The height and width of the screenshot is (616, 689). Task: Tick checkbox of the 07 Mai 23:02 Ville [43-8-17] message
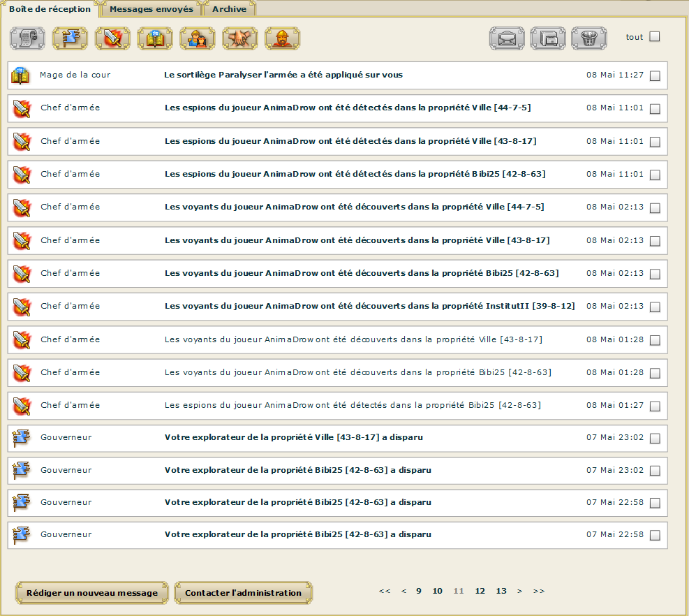[x=655, y=439]
